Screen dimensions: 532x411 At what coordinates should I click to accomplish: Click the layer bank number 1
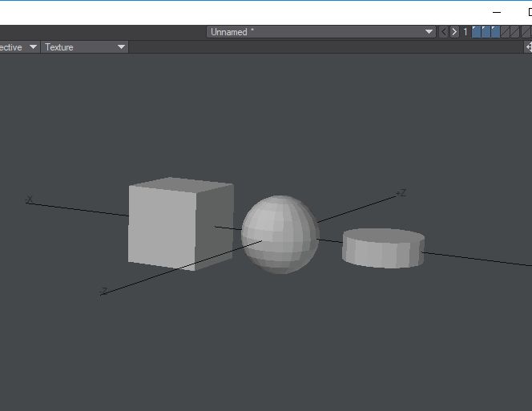(x=465, y=32)
